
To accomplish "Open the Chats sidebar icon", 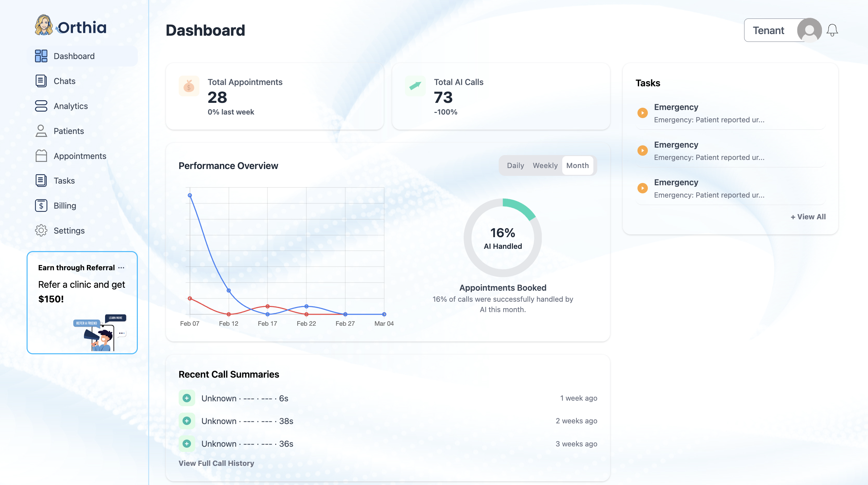I will coord(41,81).
